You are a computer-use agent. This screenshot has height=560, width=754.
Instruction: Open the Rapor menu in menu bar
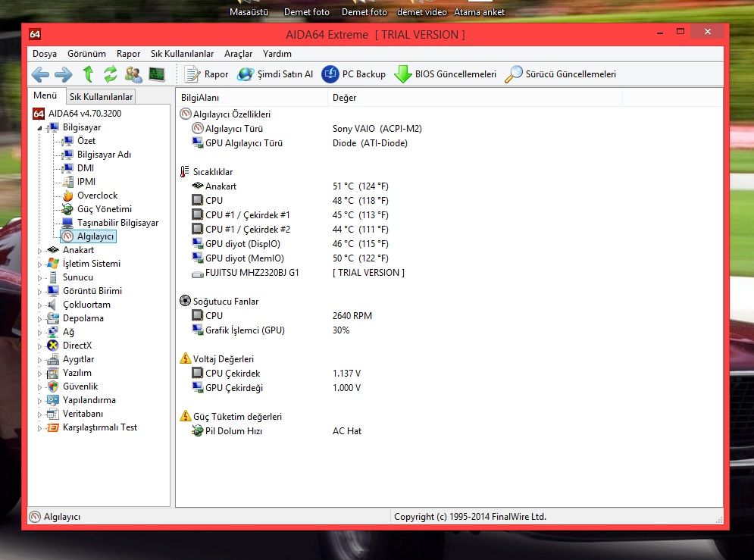[x=128, y=54]
